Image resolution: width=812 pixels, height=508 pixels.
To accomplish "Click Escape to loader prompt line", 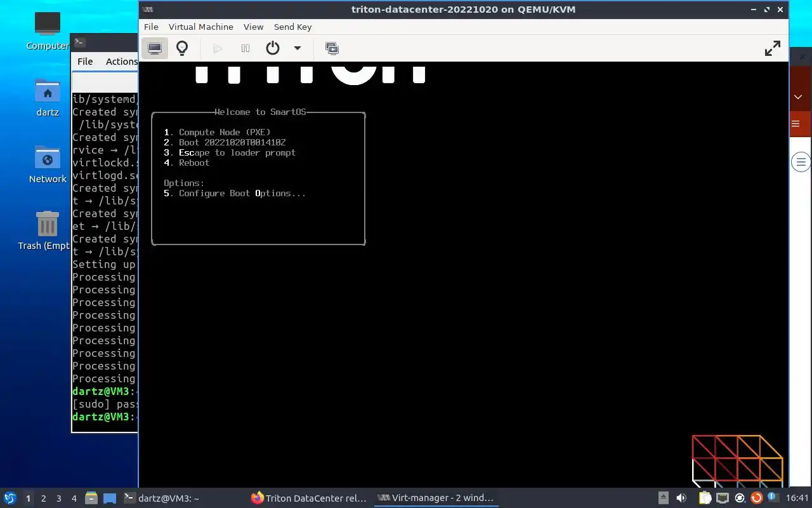I will point(230,152).
